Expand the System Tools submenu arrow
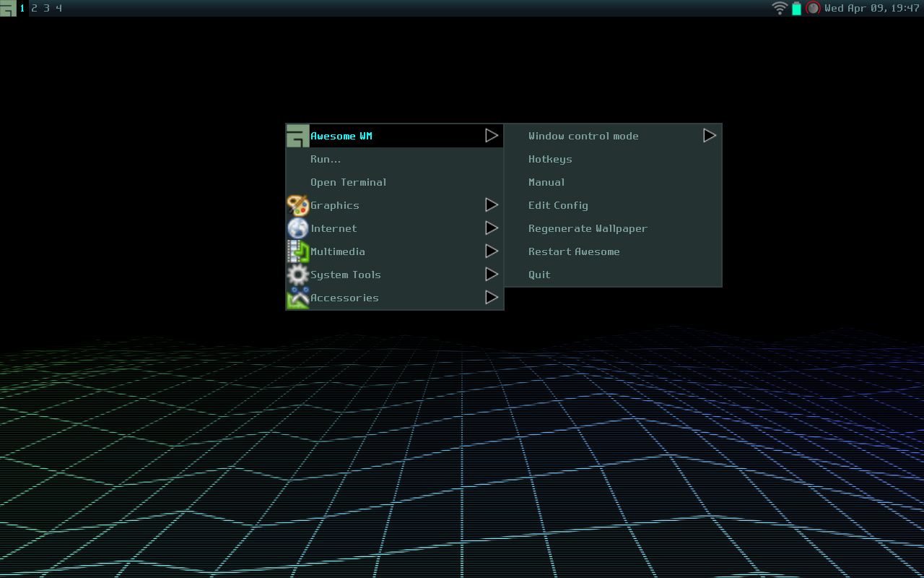Viewport: 924px width, 578px height. tap(492, 275)
